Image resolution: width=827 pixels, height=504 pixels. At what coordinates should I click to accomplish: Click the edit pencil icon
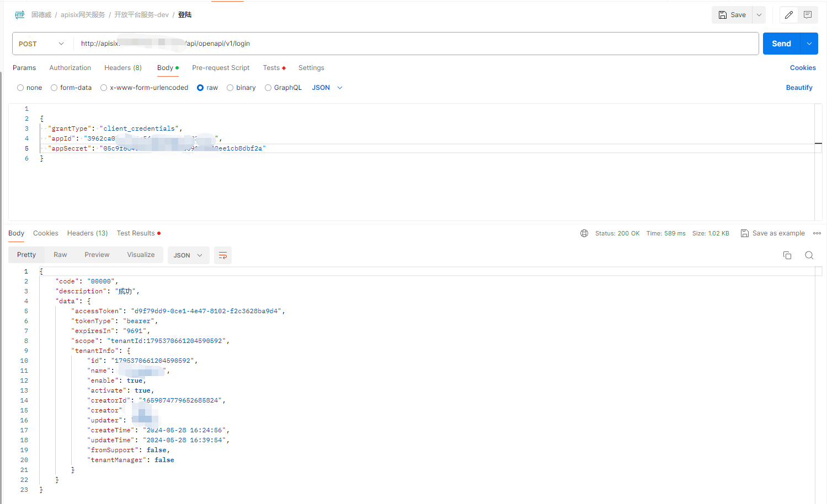(789, 15)
